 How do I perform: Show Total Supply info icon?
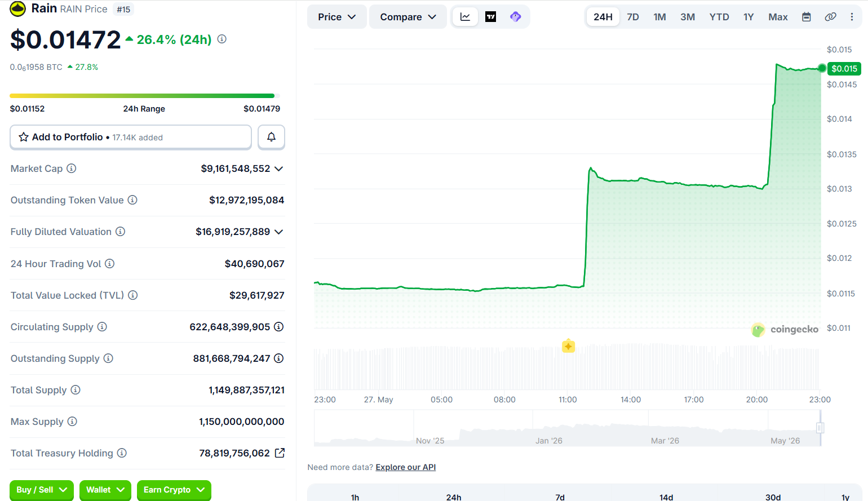(x=76, y=390)
